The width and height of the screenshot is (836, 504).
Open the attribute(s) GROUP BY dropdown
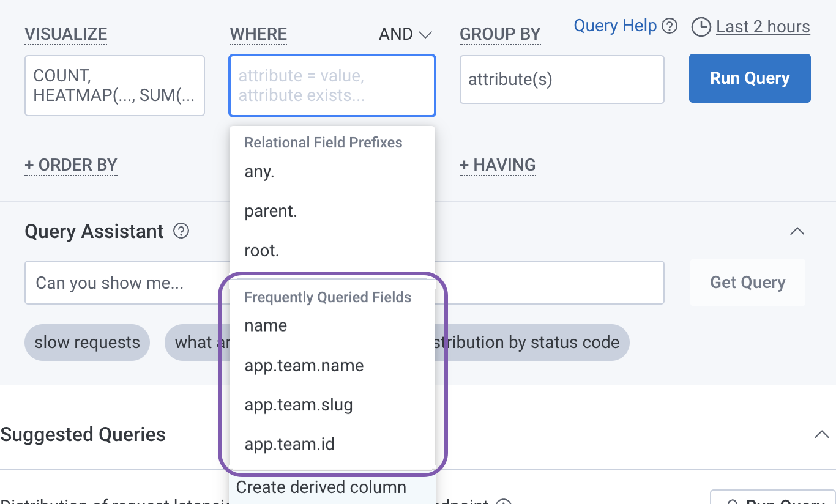click(x=561, y=80)
